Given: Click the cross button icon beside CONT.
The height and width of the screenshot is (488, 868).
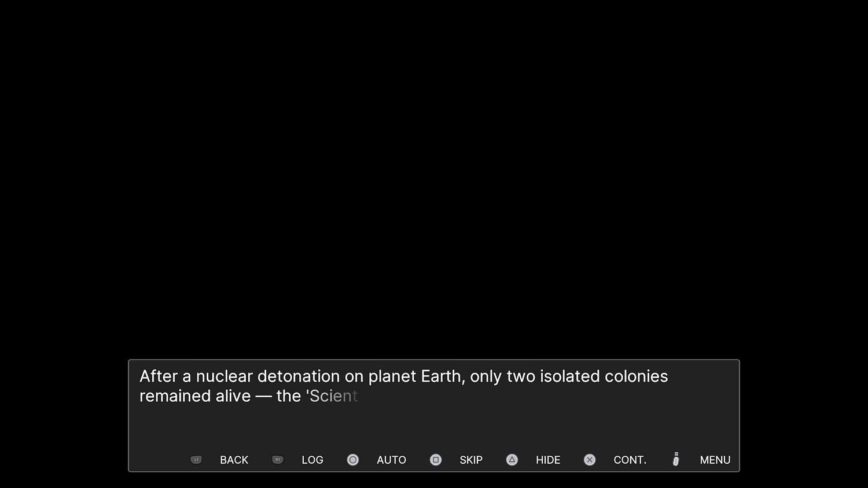Looking at the screenshot, I should click(x=590, y=460).
